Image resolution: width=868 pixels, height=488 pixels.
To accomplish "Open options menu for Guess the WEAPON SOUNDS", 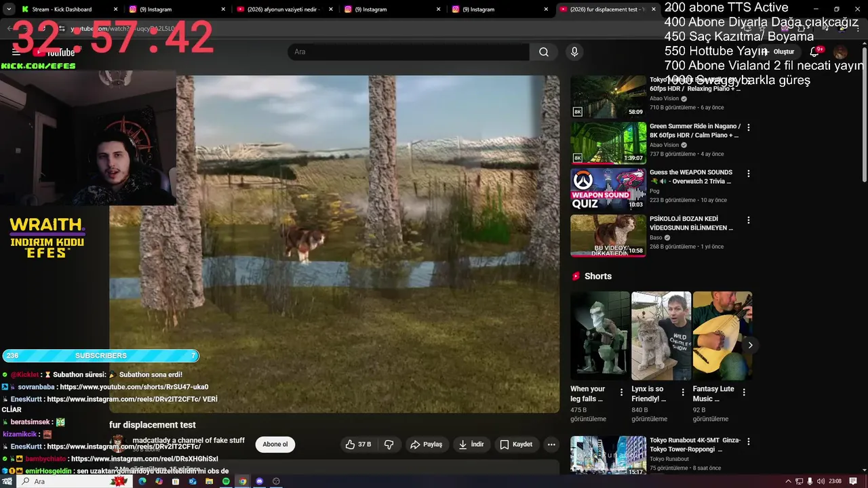I will [x=749, y=174].
